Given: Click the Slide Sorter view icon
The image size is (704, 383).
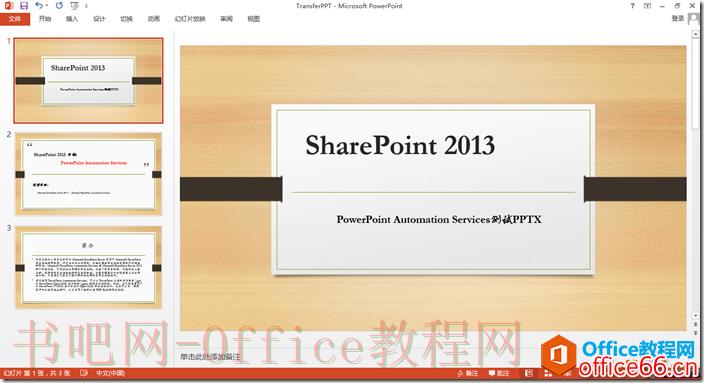Looking at the screenshot, I should coord(548,373).
